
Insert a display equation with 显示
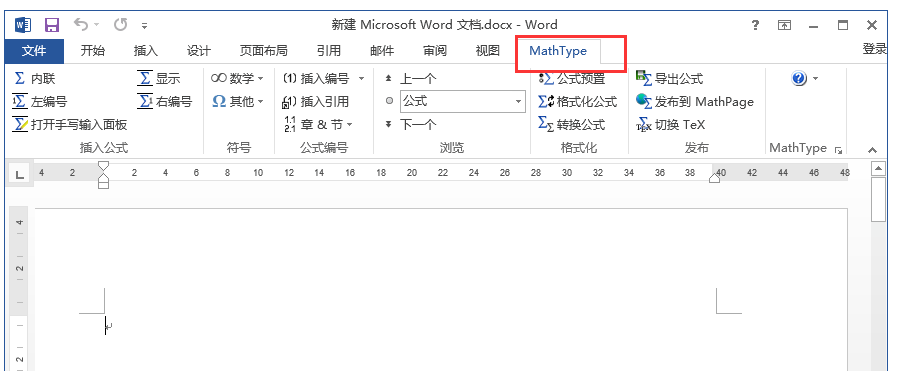(159, 79)
